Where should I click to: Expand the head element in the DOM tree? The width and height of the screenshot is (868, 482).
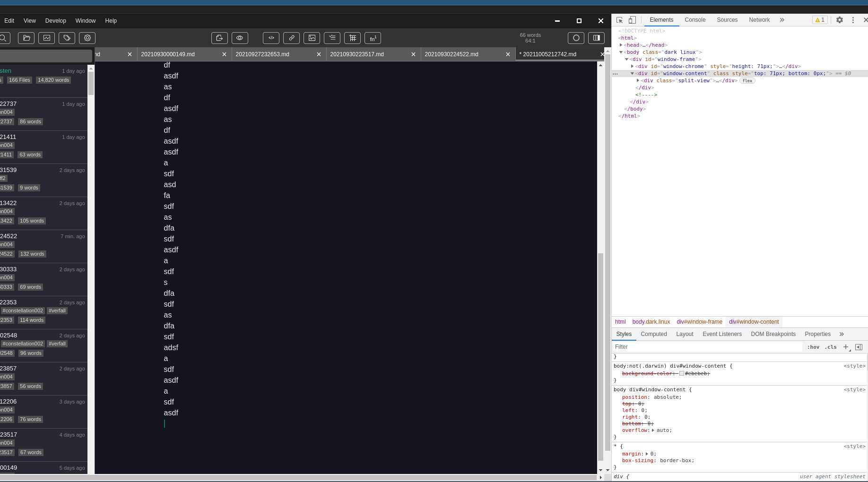pos(621,45)
